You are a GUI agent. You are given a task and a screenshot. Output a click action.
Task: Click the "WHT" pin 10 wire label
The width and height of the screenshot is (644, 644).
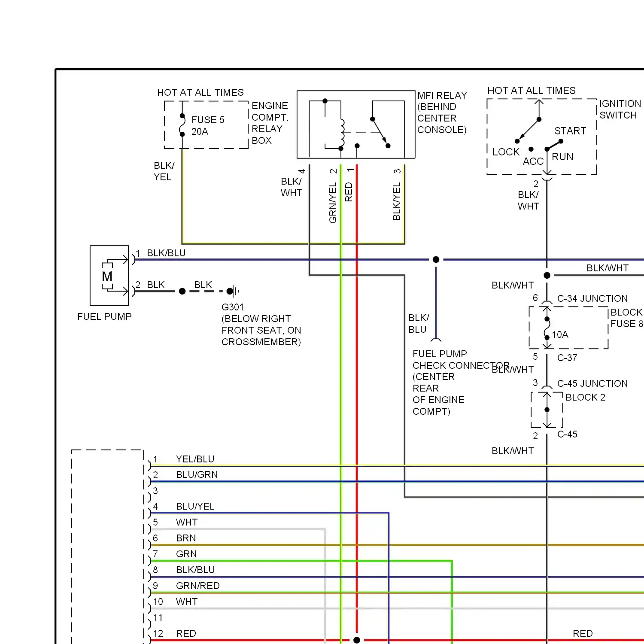187,601
